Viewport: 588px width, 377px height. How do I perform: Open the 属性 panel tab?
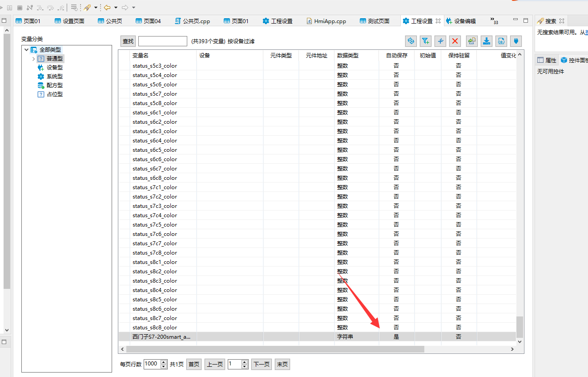[x=547, y=60]
